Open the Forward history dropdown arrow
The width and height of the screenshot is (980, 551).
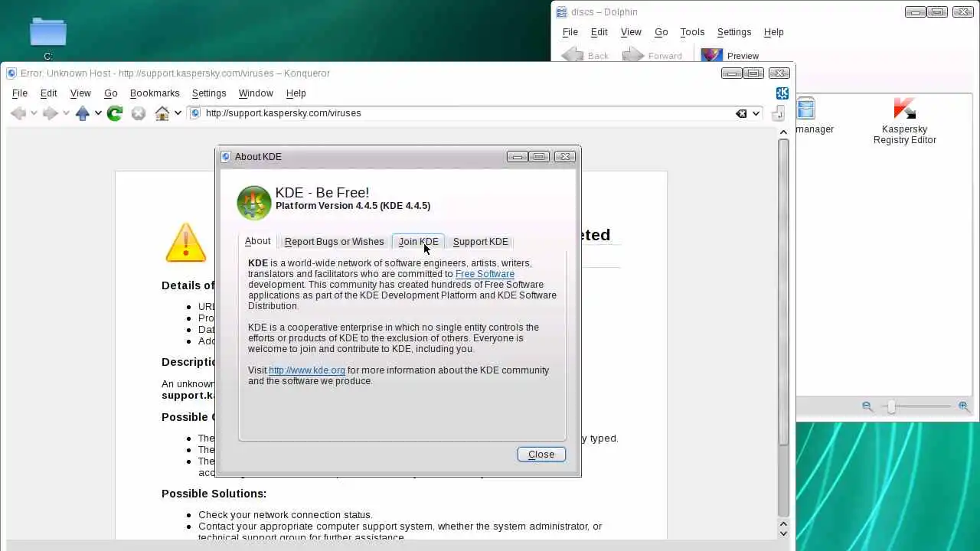(66, 113)
